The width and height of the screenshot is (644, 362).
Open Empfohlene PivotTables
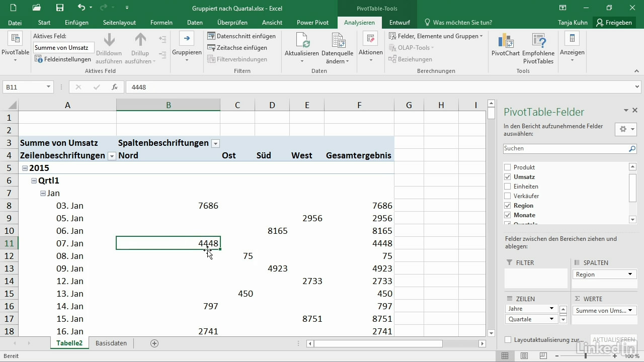click(x=538, y=48)
